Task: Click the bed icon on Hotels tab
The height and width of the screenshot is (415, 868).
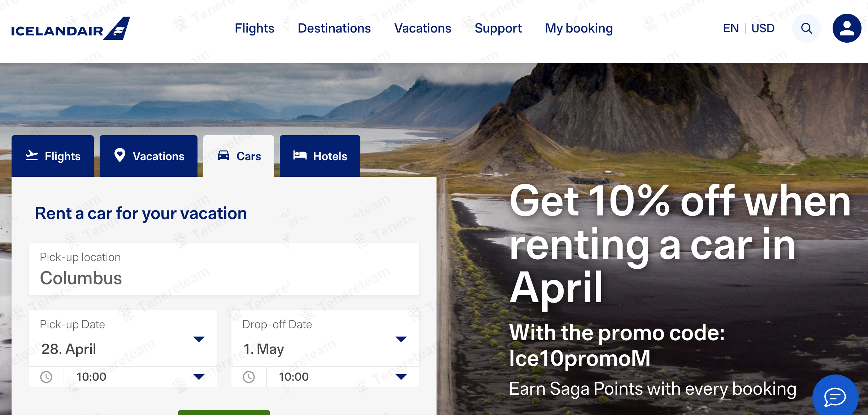Action: (300, 156)
